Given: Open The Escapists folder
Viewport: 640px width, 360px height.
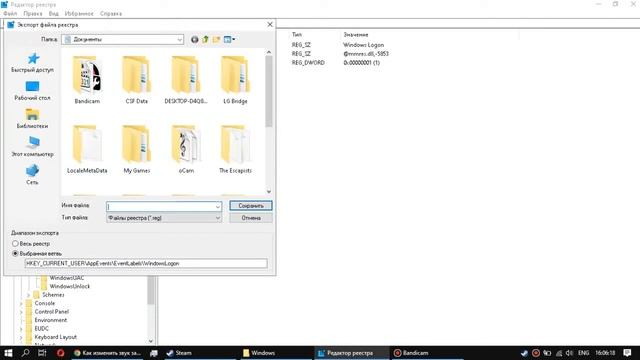Looking at the screenshot, I should 235,149.
